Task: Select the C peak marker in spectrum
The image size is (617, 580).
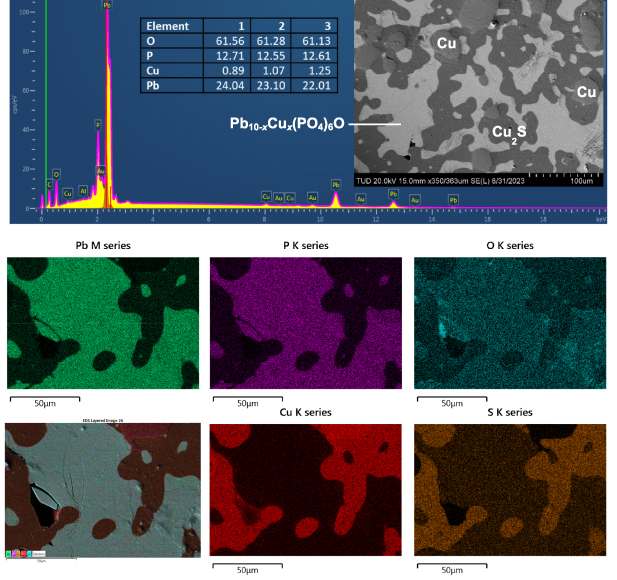Action: pyautogui.click(x=49, y=184)
